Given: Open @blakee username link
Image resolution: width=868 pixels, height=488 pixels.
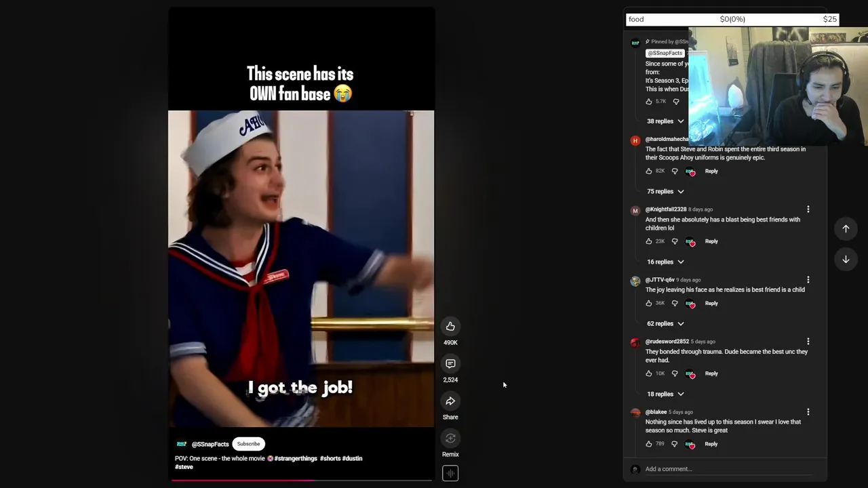Looking at the screenshot, I should (x=656, y=412).
